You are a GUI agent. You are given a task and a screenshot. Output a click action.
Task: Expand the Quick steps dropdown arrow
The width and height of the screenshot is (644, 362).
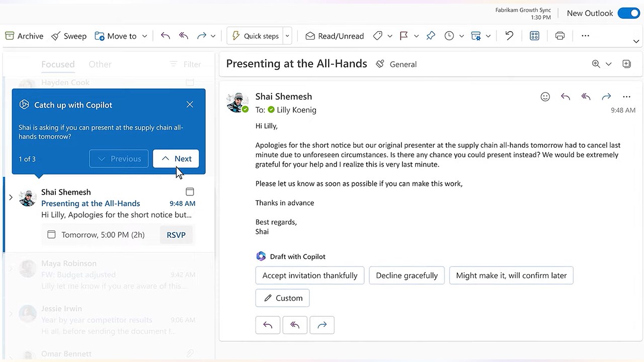(x=287, y=36)
